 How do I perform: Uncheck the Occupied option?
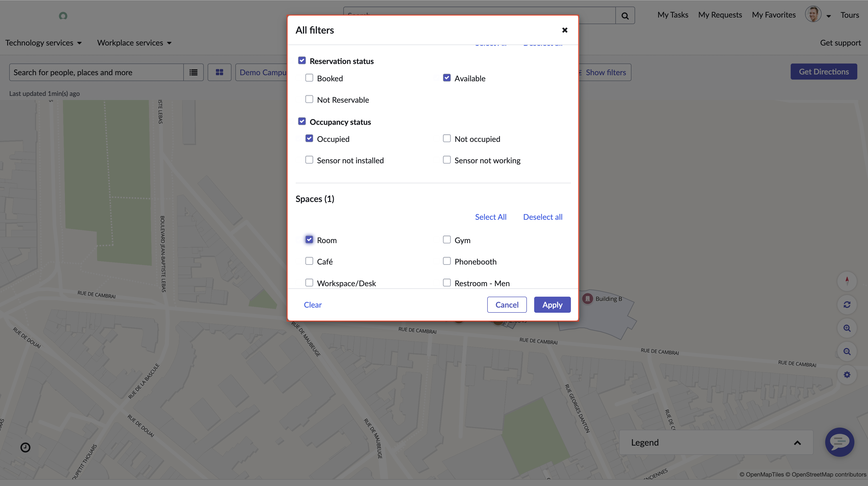point(309,139)
